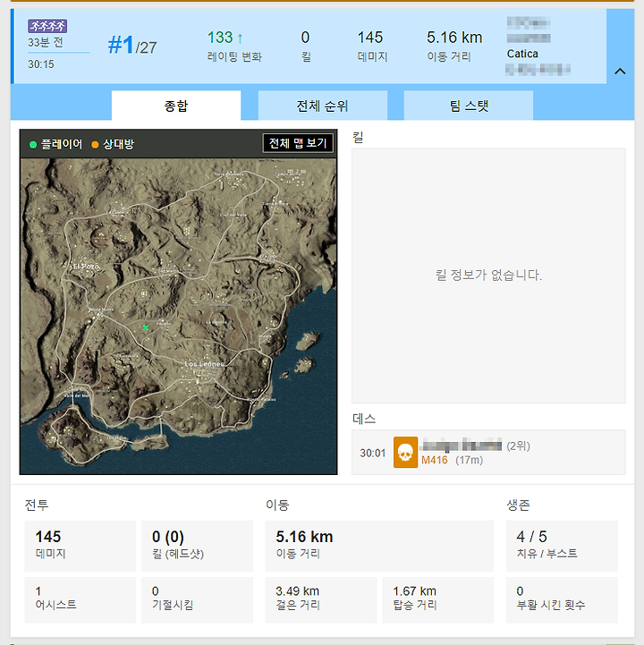Click the 0 킬 header stat
This screenshot has width=644, height=645.
[x=305, y=46]
